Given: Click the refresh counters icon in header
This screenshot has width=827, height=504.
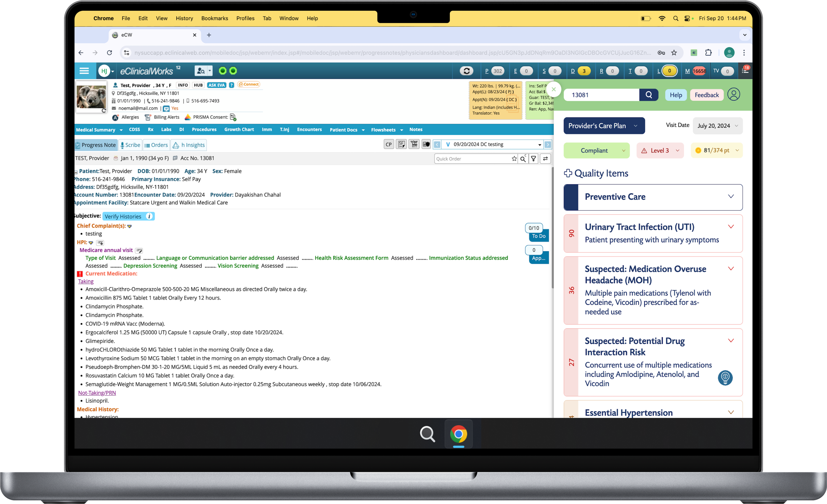Looking at the screenshot, I should click(x=466, y=71).
